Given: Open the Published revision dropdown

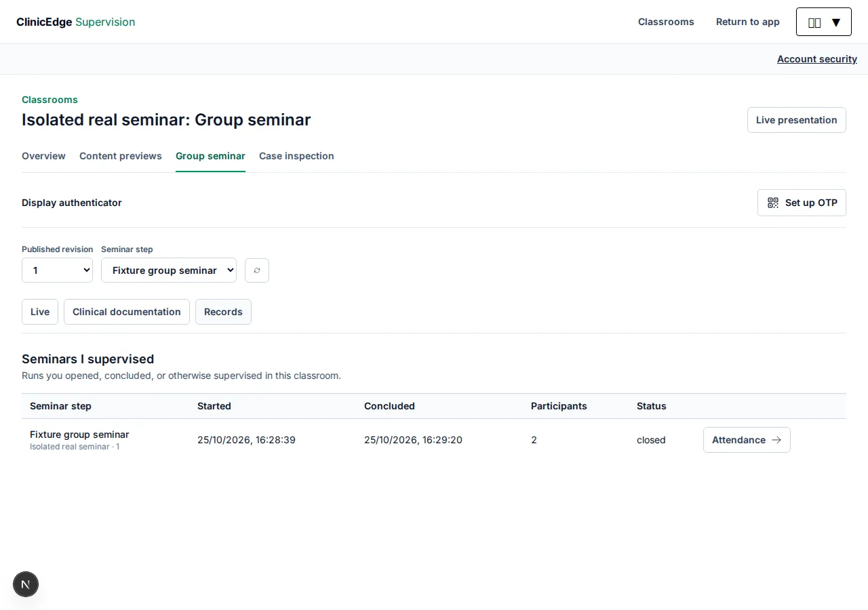Looking at the screenshot, I should point(57,270).
